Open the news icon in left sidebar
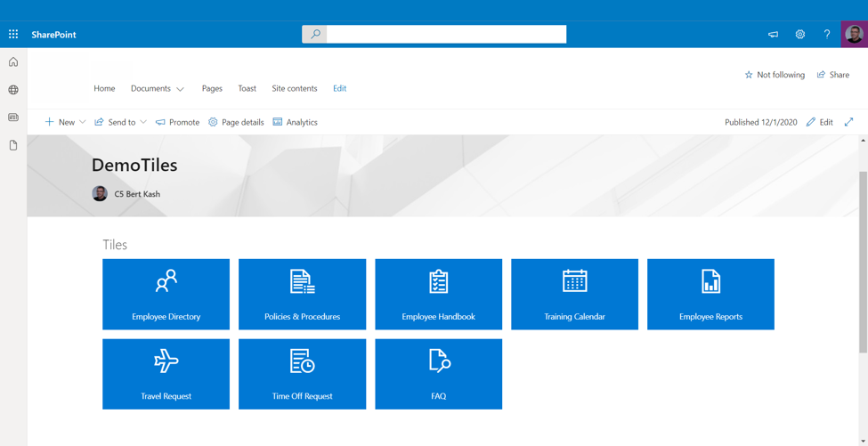Viewport: 868px width, 446px height. point(13,118)
